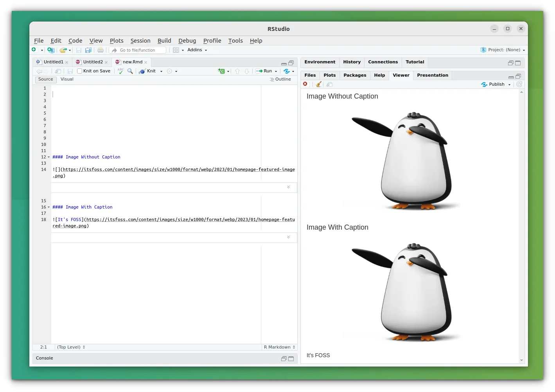Expand the Run options dropdown arrow
This screenshot has width=555, height=392.
click(276, 71)
